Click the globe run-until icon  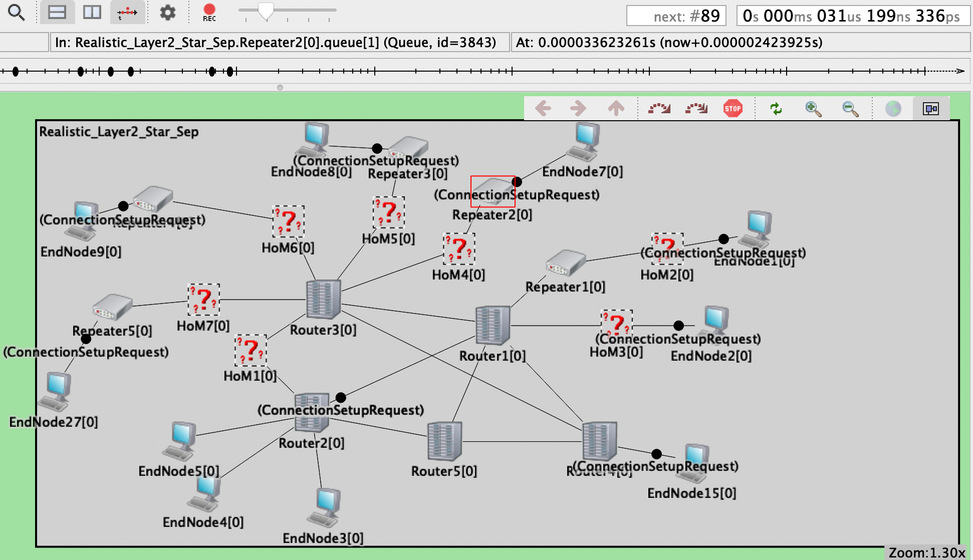(x=894, y=108)
